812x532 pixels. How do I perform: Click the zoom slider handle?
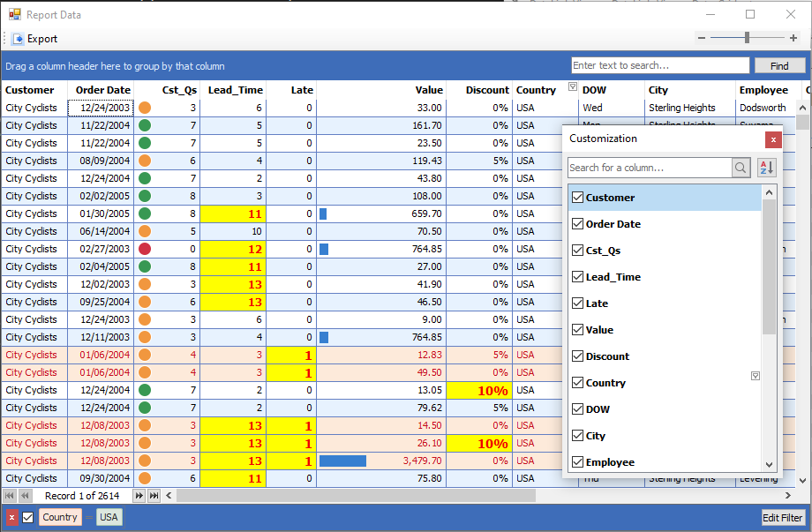(747, 37)
